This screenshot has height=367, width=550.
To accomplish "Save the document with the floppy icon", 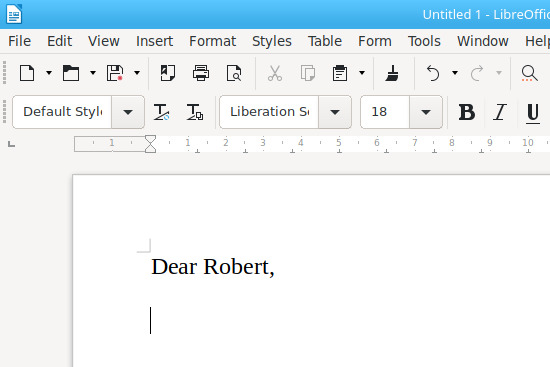I will coord(115,73).
